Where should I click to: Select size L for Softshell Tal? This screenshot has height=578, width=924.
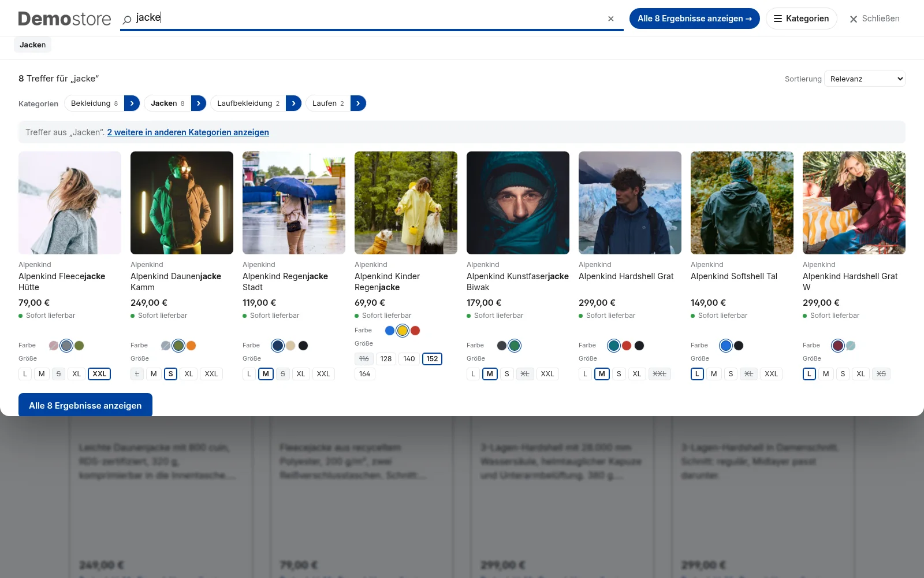point(697,374)
